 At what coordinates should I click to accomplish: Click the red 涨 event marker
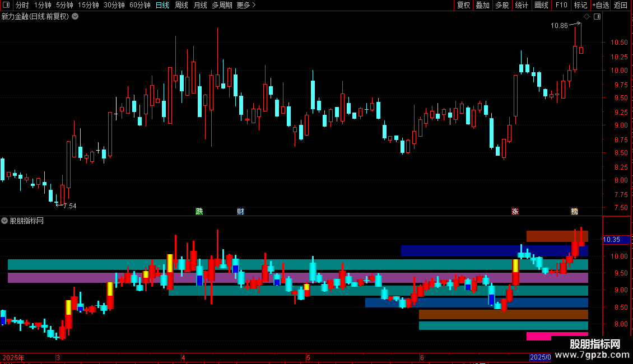tap(515, 212)
